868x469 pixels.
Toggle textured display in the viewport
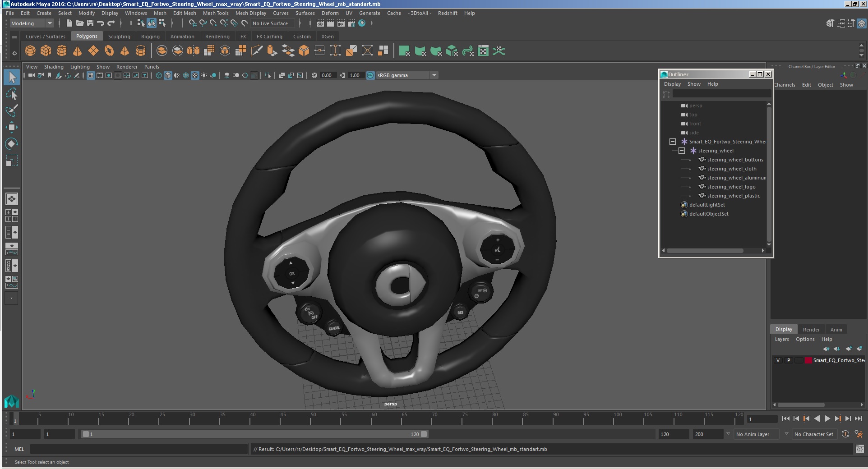(195, 75)
